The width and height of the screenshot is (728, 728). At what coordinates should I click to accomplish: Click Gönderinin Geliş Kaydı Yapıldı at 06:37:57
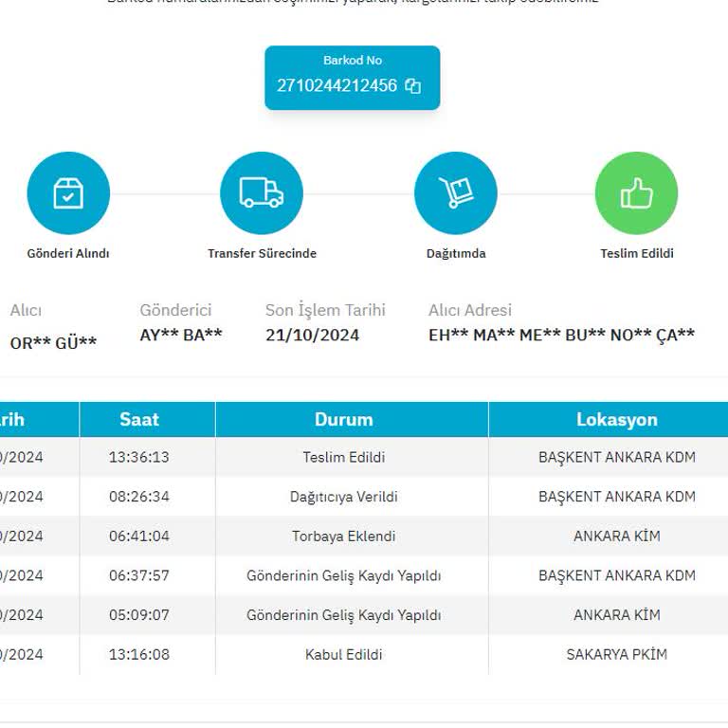344,576
